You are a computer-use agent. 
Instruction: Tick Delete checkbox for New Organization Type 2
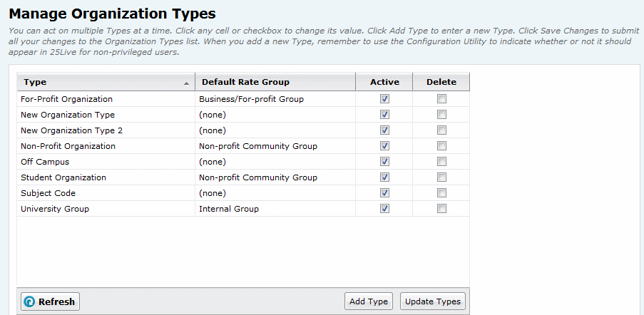(x=441, y=130)
